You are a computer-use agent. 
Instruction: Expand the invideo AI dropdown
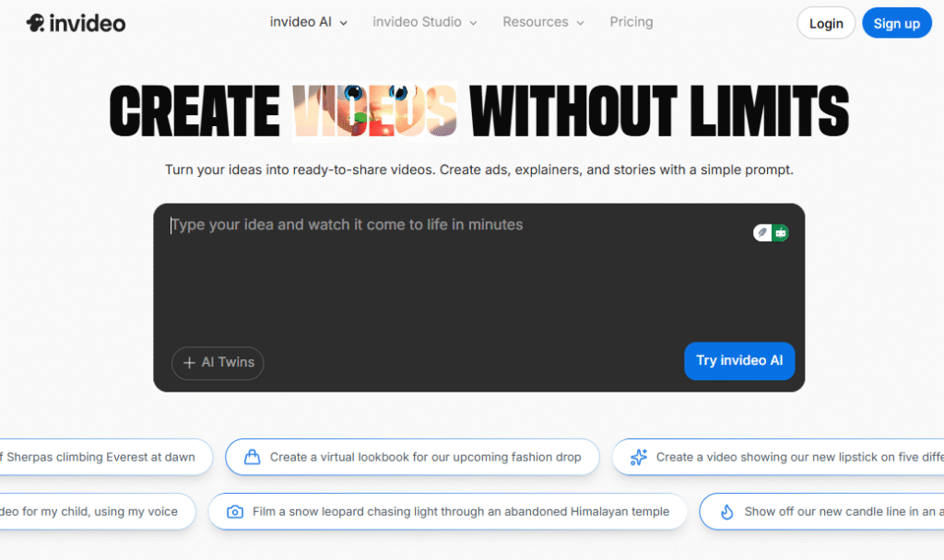pyautogui.click(x=308, y=22)
